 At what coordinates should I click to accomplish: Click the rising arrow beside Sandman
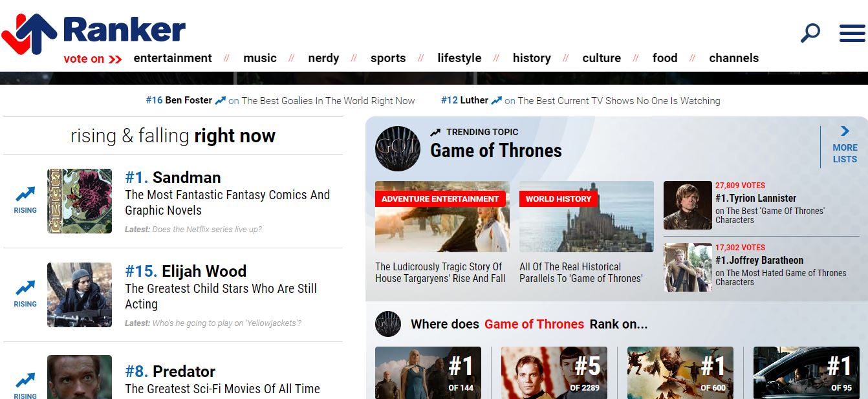[25, 194]
